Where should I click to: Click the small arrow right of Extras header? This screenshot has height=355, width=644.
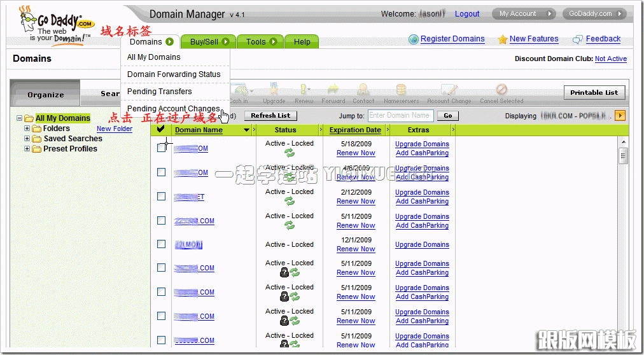tap(453, 130)
